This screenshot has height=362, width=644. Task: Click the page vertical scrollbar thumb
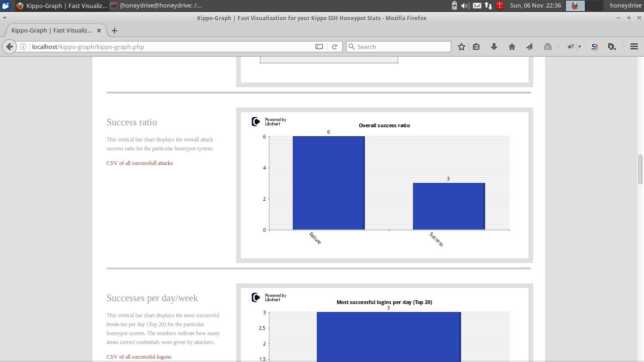pyautogui.click(x=640, y=169)
